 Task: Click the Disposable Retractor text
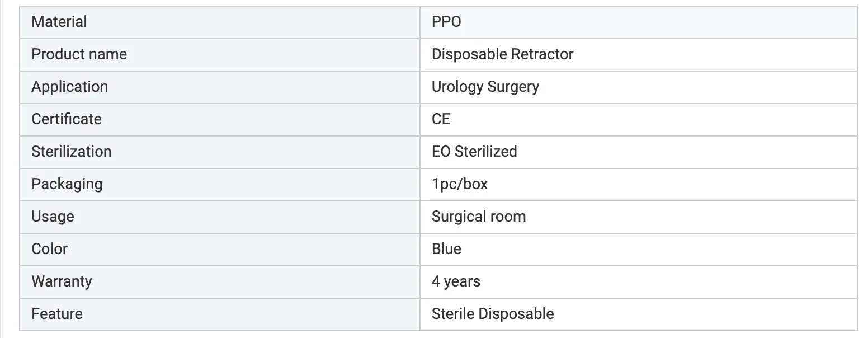(x=502, y=54)
